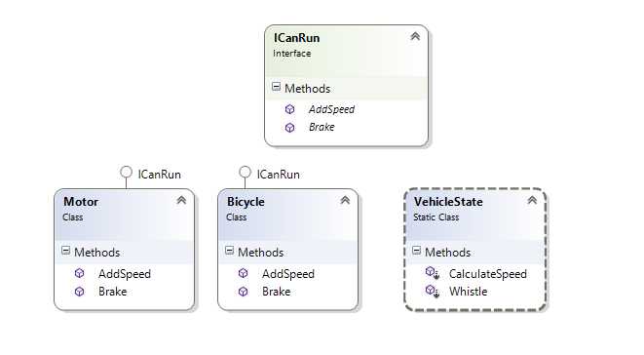
Task: Collapse the Methods section in Motor class
Action: (65, 251)
